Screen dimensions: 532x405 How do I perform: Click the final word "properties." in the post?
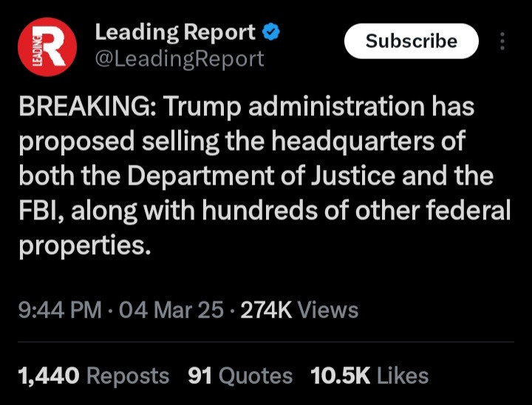point(84,245)
